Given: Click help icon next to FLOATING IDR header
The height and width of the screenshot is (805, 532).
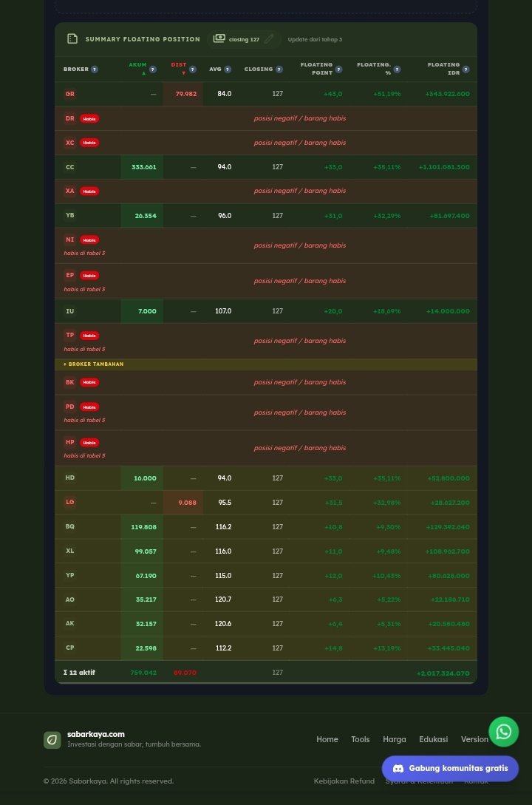Looking at the screenshot, I should [x=465, y=69].
